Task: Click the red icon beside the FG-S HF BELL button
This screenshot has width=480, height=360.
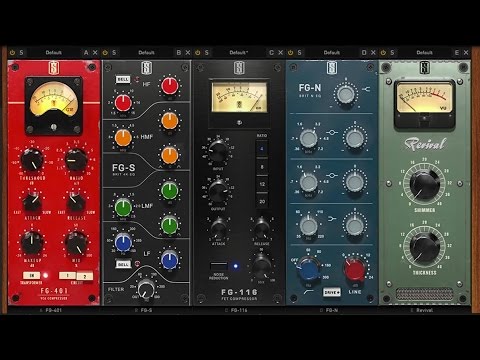Action: [136, 79]
